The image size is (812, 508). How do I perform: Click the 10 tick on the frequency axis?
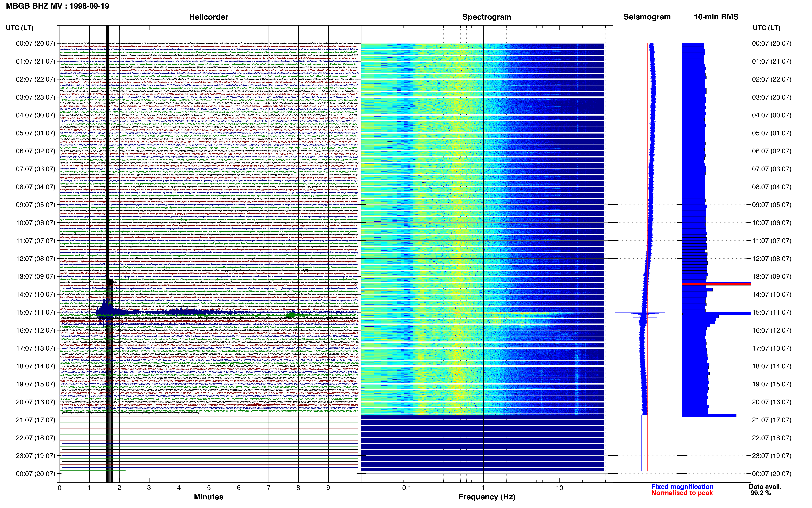coord(559,488)
